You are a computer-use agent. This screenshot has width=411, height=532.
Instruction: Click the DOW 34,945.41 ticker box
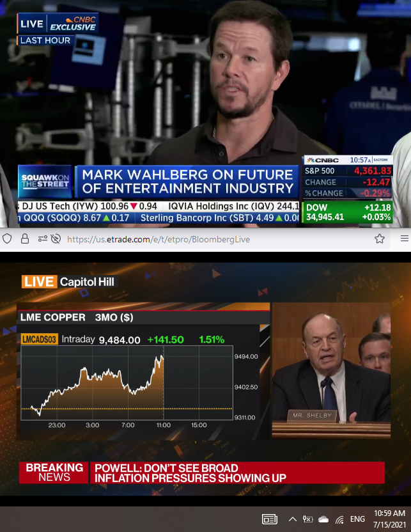coord(347,212)
